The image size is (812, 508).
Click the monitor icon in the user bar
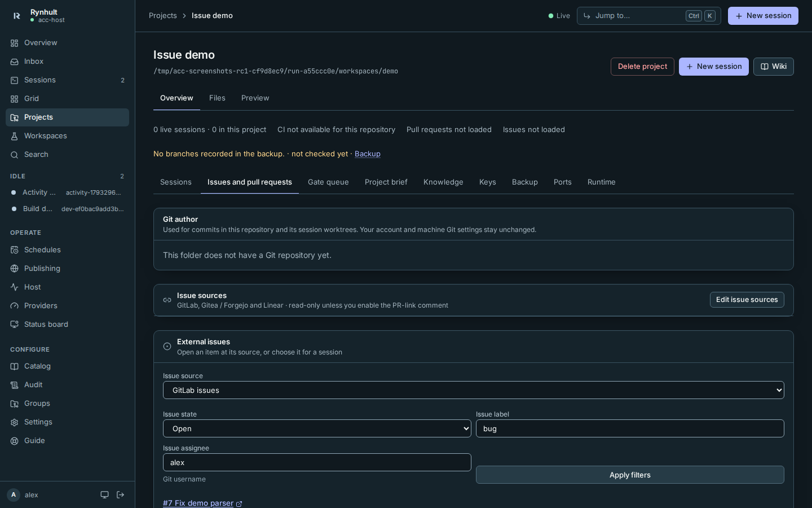[104, 495]
